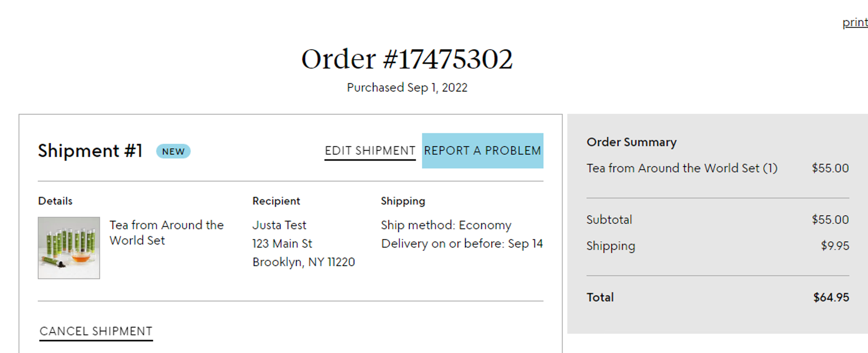Open Edit Shipment link
Screen dimensions: 868x353
[370, 151]
